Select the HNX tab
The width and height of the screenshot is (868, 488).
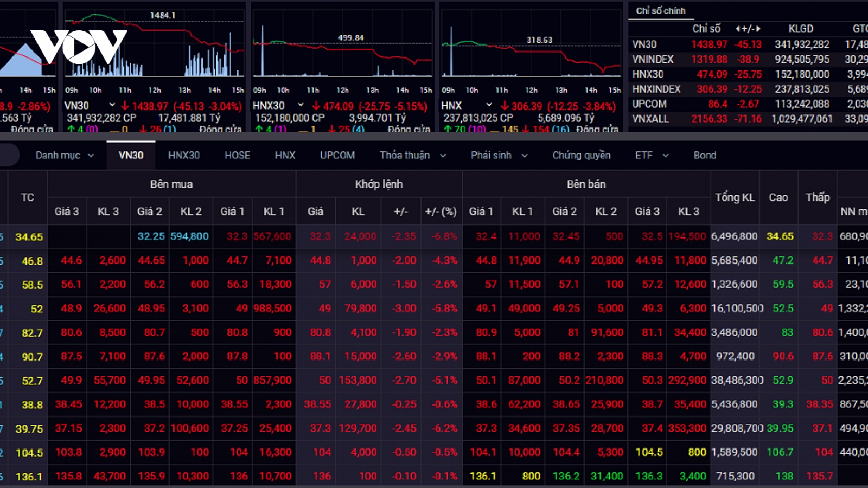pyautogui.click(x=285, y=155)
